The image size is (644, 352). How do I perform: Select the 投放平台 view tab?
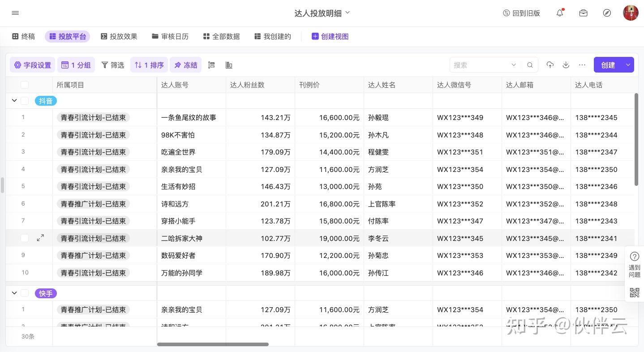[67, 36]
